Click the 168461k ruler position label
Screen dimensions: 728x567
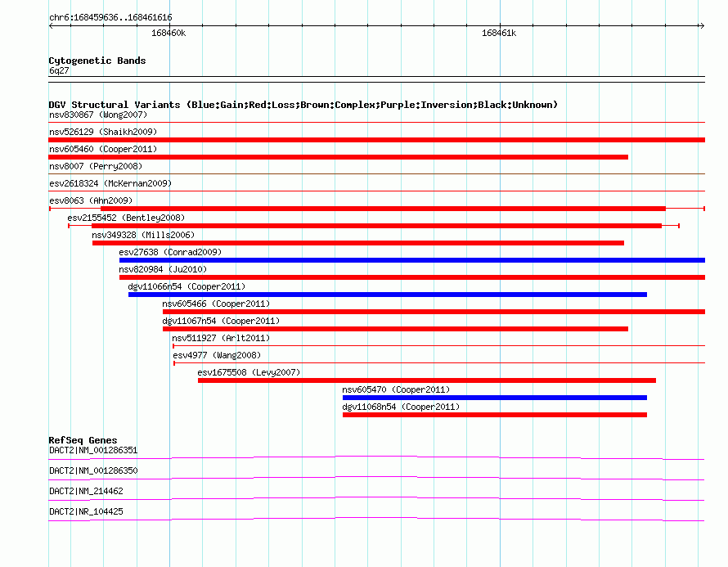point(499,33)
